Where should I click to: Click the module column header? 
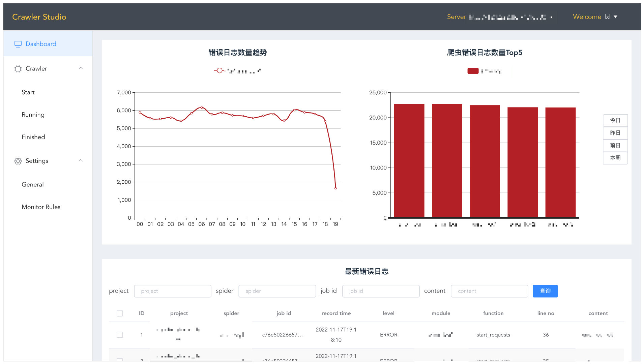click(x=441, y=313)
